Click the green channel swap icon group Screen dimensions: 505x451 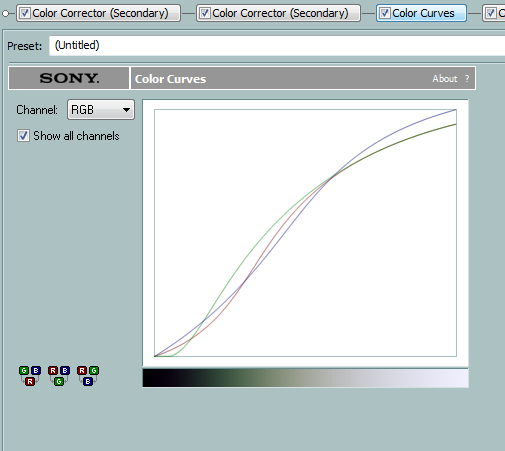pos(59,376)
